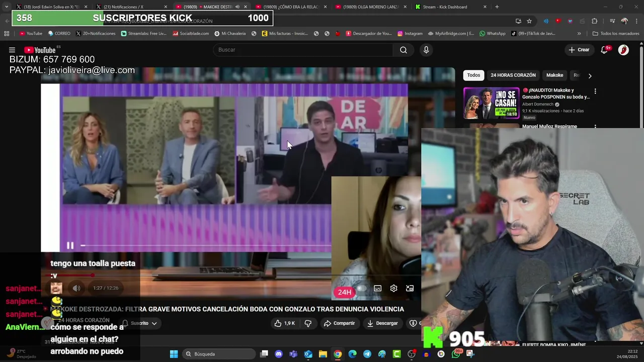Open a new browser tab
Image resolution: width=644 pixels, height=362 pixels.
pos(497,7)
